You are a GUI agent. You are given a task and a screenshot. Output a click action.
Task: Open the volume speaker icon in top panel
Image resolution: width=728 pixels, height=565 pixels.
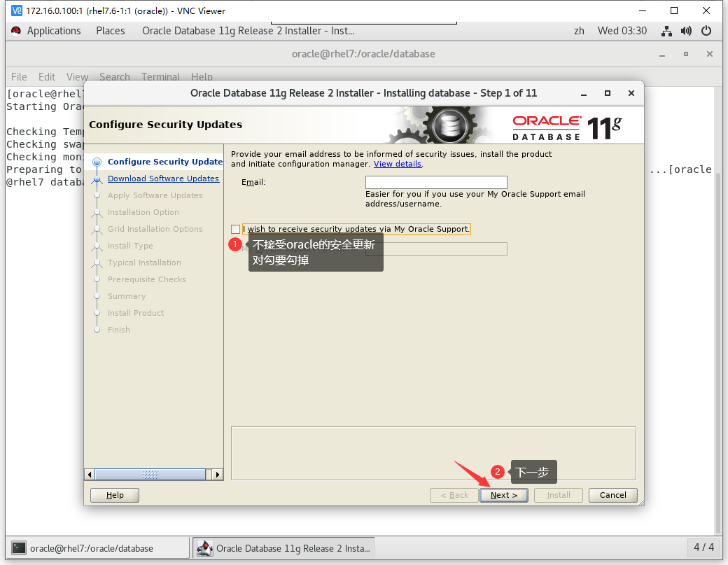pyautogui.click(x=686, y=31)
